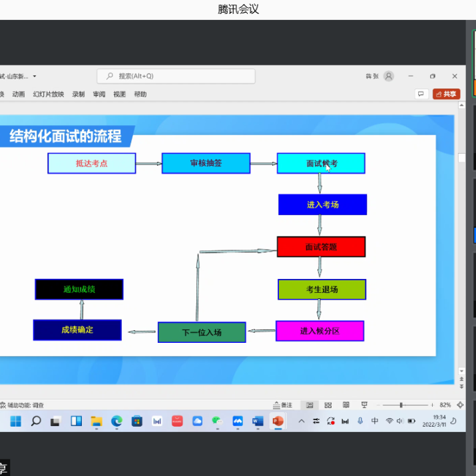
Task: Open the 帮助 ribbon tab
Action: click(140, 94)
